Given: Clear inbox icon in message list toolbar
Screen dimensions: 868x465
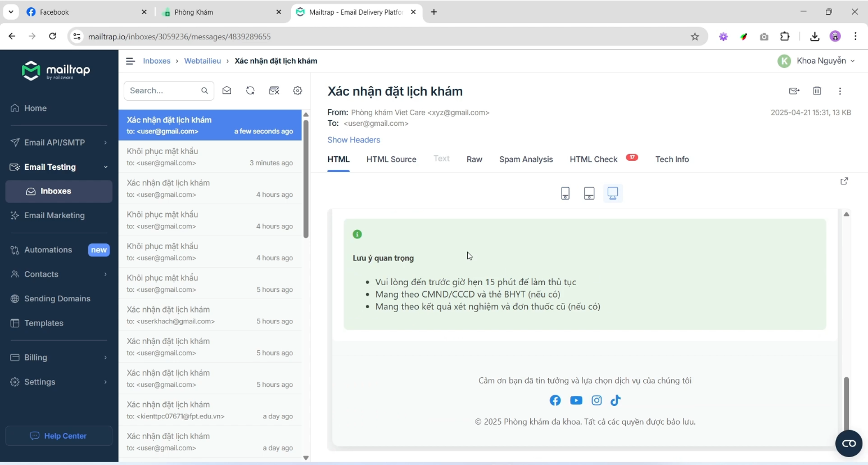Looking at the screenshot, I should [274, 91].
